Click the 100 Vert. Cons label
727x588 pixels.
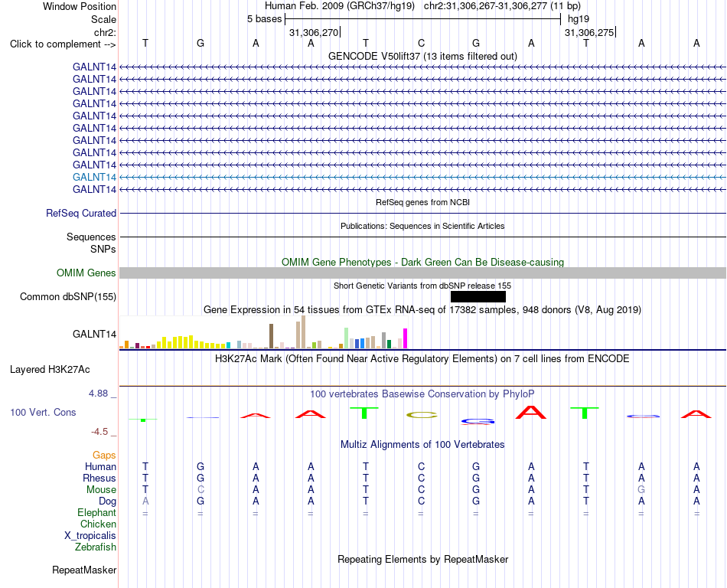pos(43,412)
